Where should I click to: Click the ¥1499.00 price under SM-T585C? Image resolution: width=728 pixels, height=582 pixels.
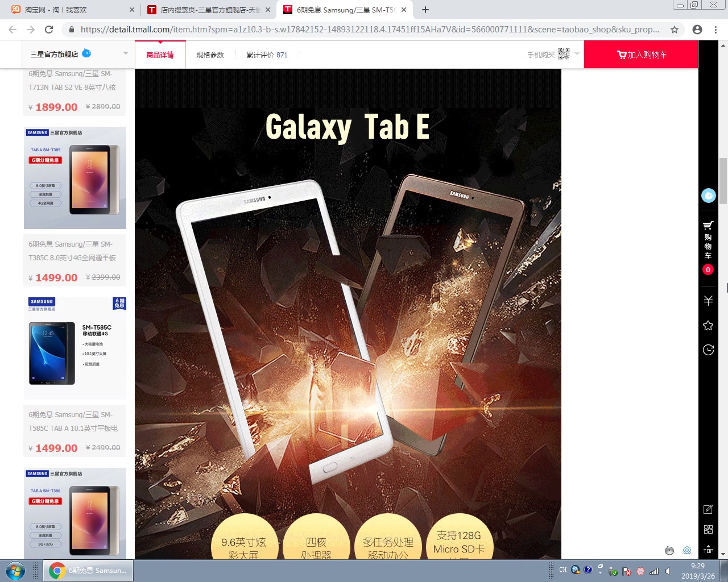pyautogui.click(x=53, y=448)
